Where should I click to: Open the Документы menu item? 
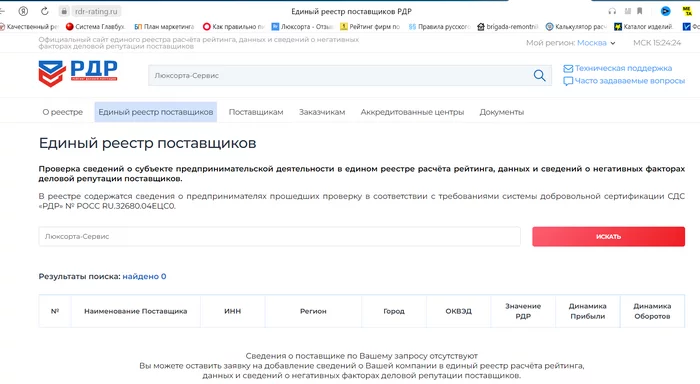click(x=501, y=112)
